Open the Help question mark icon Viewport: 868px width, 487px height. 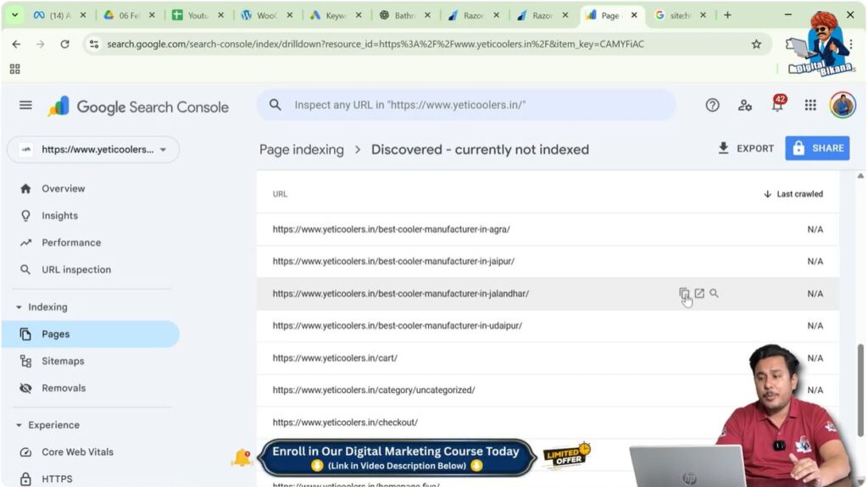[x=712, y=105]
